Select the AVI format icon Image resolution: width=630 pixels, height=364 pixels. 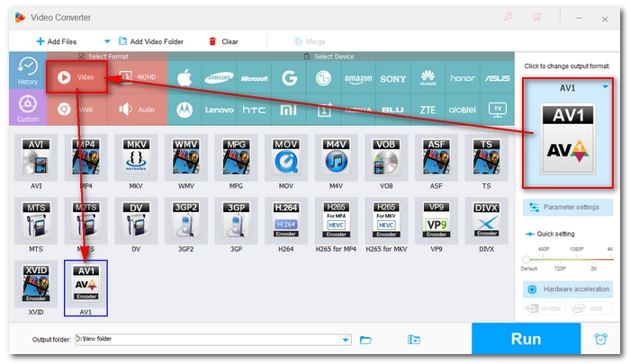click(36, 157)
